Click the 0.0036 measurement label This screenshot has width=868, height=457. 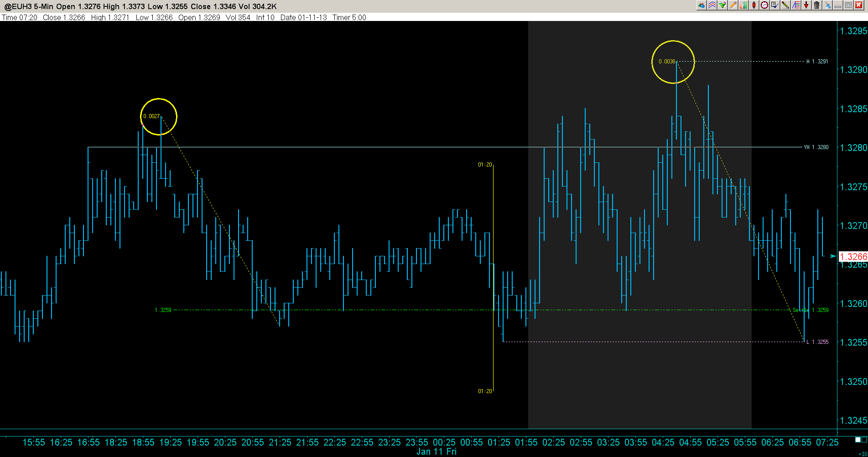[667, 62]
